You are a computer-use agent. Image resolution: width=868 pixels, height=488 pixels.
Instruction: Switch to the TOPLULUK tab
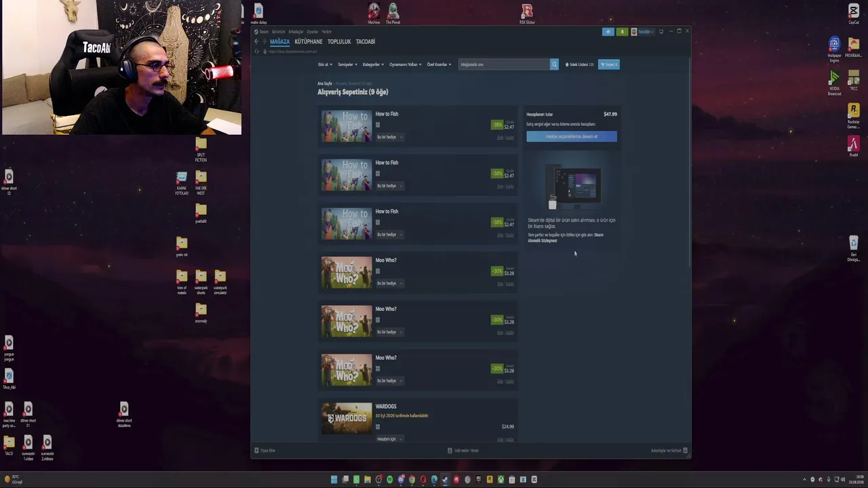[339, 42]
